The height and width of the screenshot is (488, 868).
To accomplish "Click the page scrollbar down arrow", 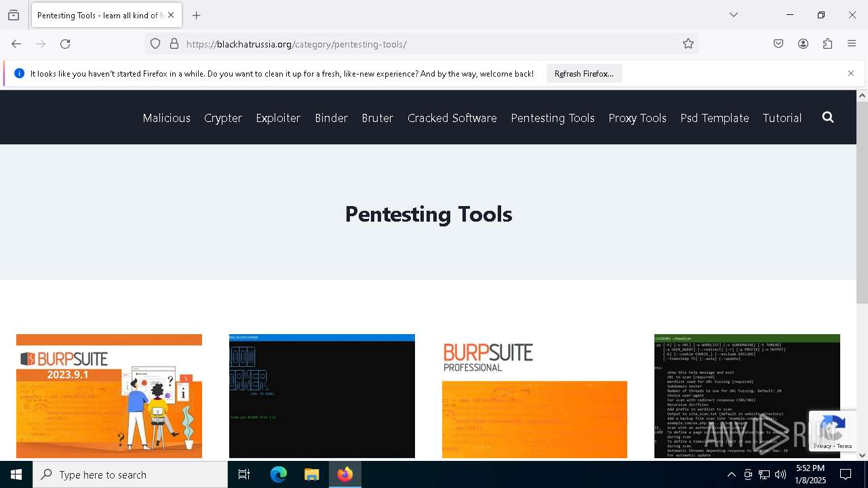I will 863,455.
